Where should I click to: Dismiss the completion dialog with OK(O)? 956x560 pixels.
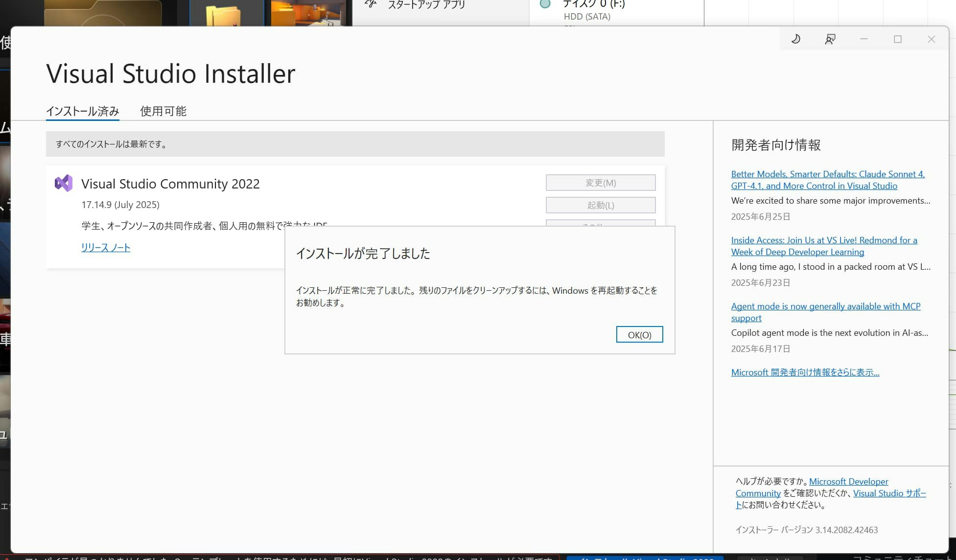pyautogui.click(x=639, y=334)
